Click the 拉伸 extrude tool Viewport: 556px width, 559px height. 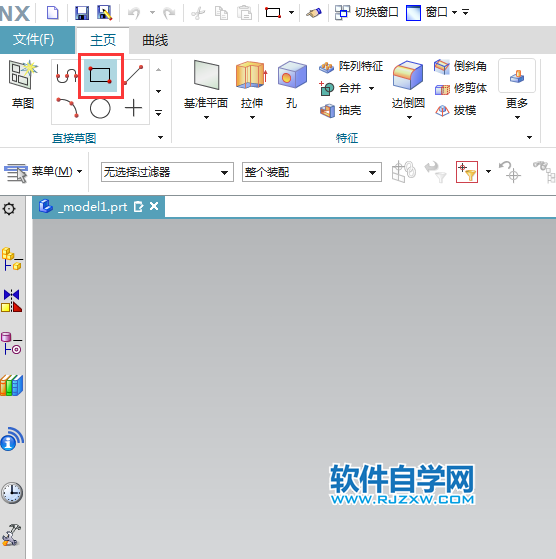pyautogui.click(x=252, y=85)
